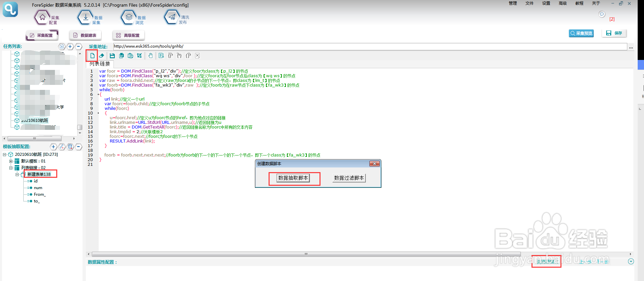Click the import icon in task list header
644x281 pixels.
[x=62, y=47]
